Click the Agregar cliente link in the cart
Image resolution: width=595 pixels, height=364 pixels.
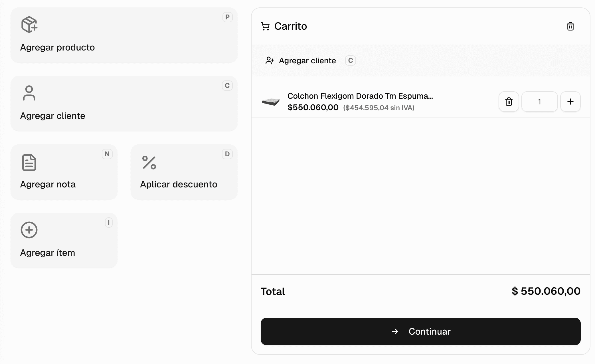point(307,60)
